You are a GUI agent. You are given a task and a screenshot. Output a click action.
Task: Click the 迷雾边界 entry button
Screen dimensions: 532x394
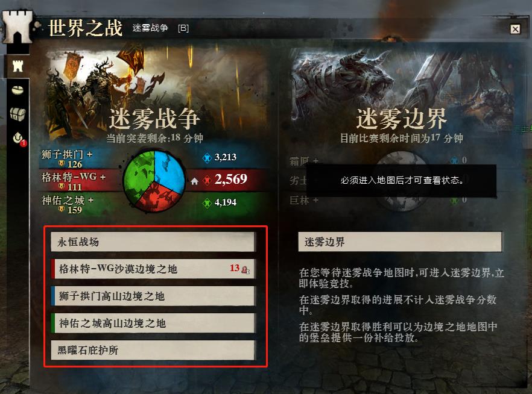(400, 242)
